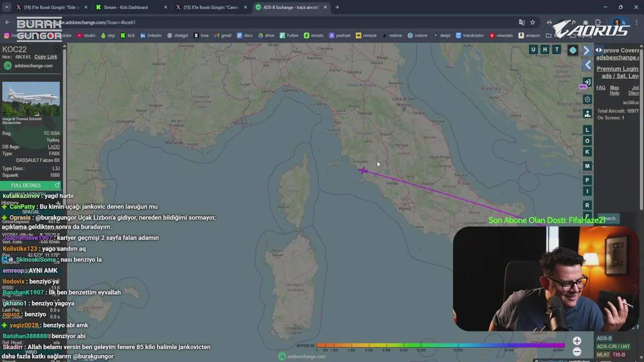Close the ADS-B Exchange tab
The image size is (644, 362).
pos(325,7)
